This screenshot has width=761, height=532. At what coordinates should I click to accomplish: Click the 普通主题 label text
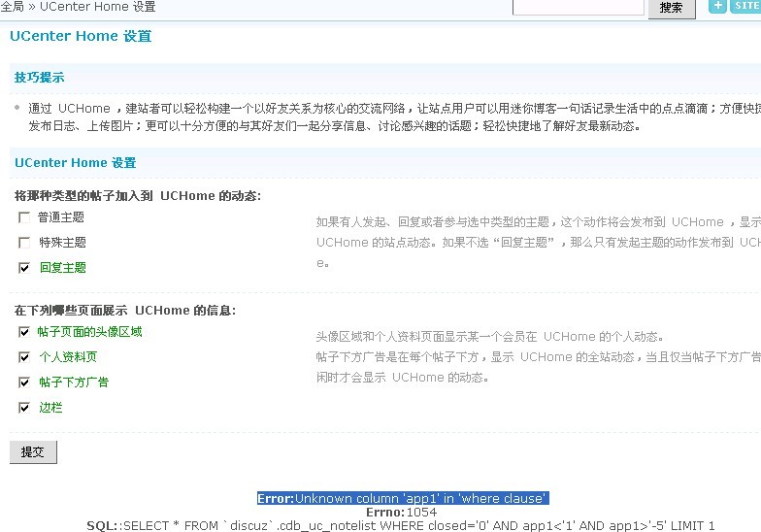click(x=61, y=217)
